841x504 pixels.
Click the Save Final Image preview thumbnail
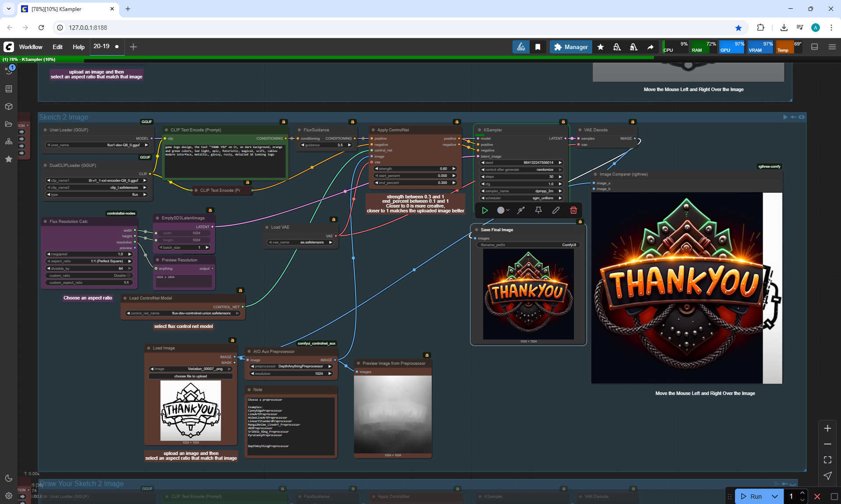coord(528,295)
